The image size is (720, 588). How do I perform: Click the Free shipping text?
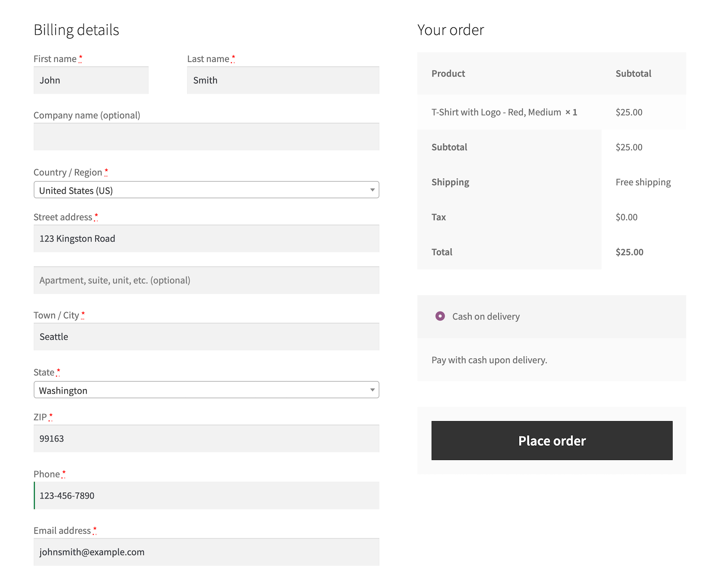tap(643, 182)
